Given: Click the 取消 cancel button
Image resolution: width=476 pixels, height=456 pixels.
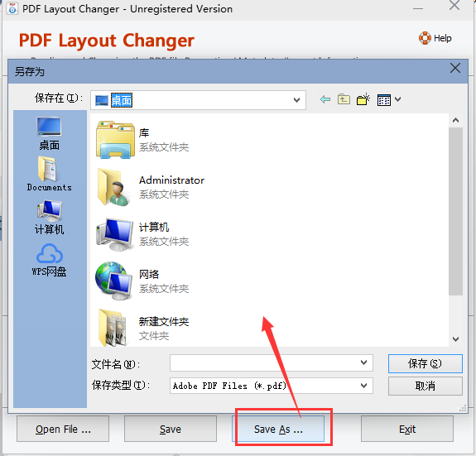Looking at the screenshot, I should (425, 386).
